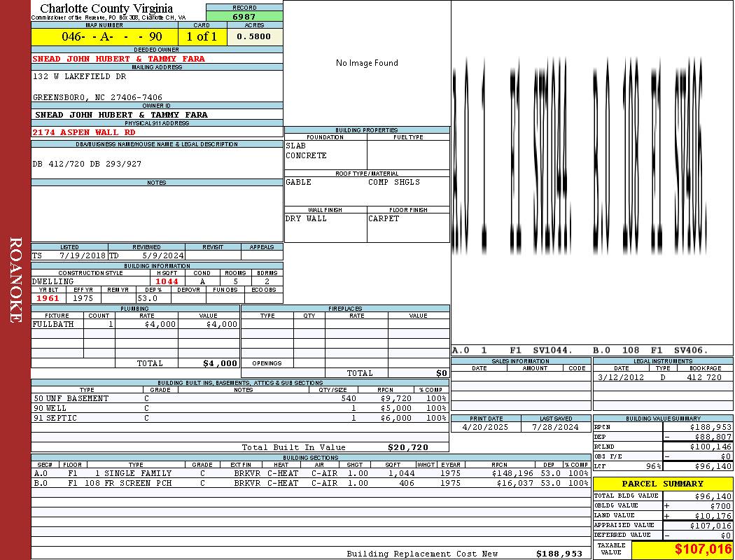
Task: Click the No Image Found photo placeholder
Action: pyautogui.click(x=367, y=63)
